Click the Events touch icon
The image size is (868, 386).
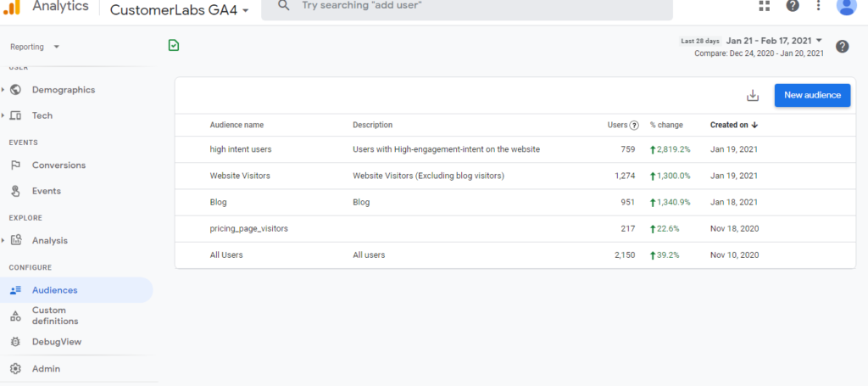pyautogui.click(x=15, y=191)
